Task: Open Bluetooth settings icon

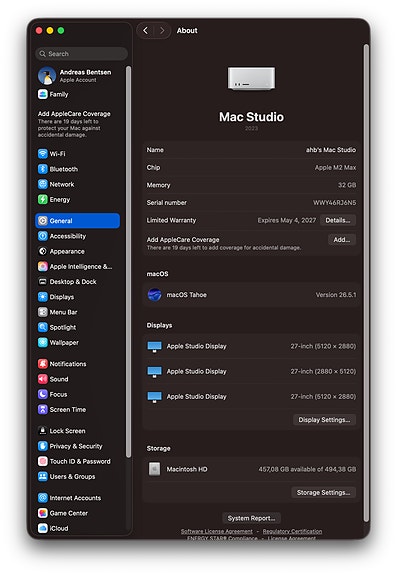Action: 43,169
